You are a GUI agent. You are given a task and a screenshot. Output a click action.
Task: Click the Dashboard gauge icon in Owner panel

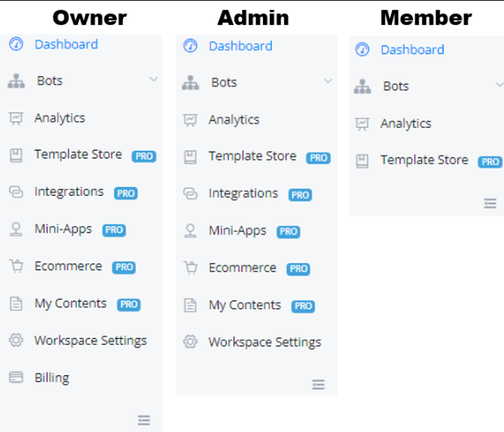(15, 44)
